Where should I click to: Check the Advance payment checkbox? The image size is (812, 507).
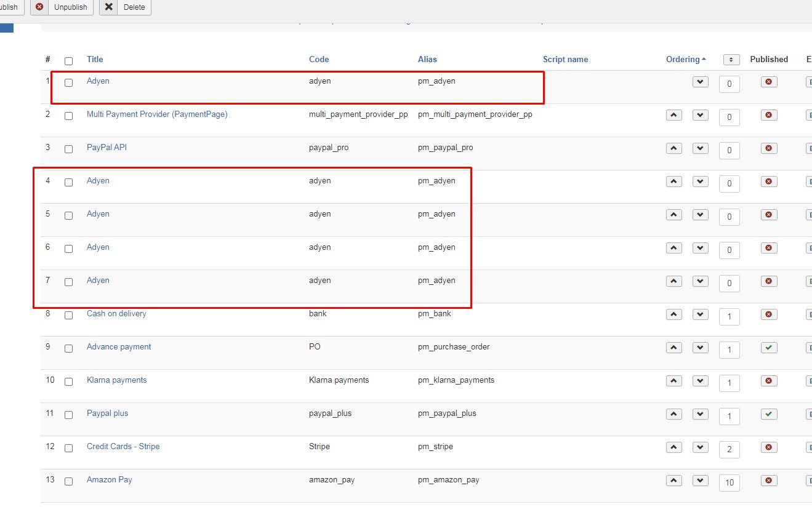pyautogui.click(x=68, y=348)
